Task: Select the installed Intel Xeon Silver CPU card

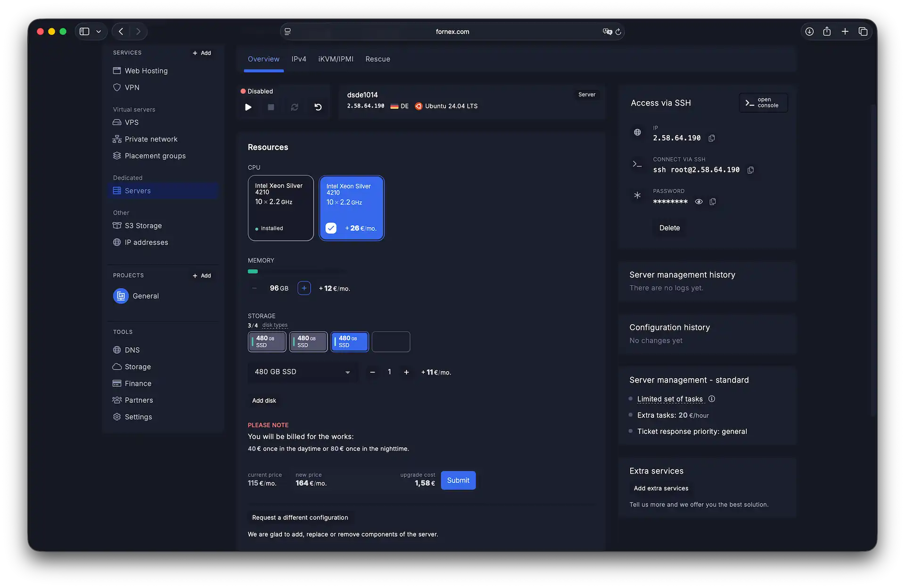Action: point(281,208)
